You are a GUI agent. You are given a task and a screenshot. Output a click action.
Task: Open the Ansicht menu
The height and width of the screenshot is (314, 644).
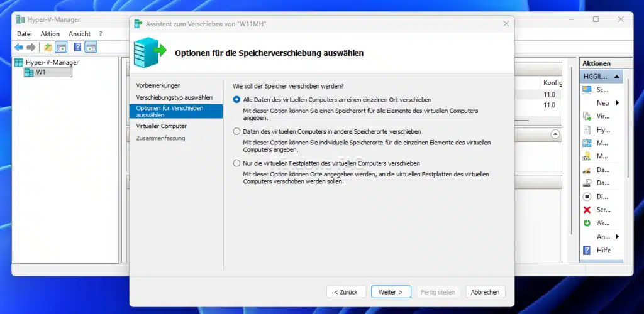79,34
